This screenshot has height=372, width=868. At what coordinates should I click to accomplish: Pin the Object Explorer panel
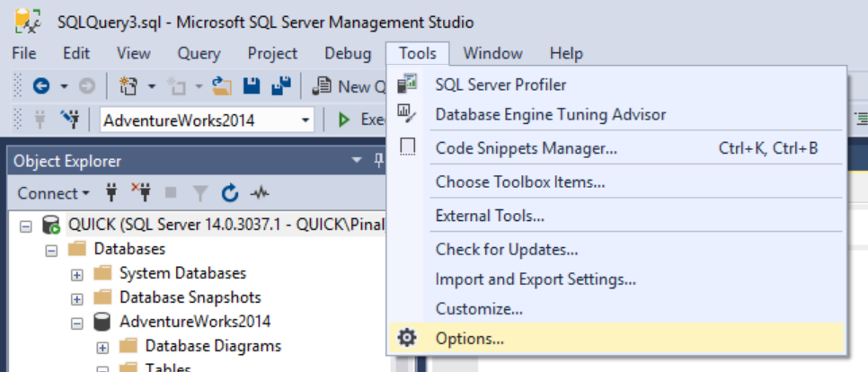pos(378,161)
